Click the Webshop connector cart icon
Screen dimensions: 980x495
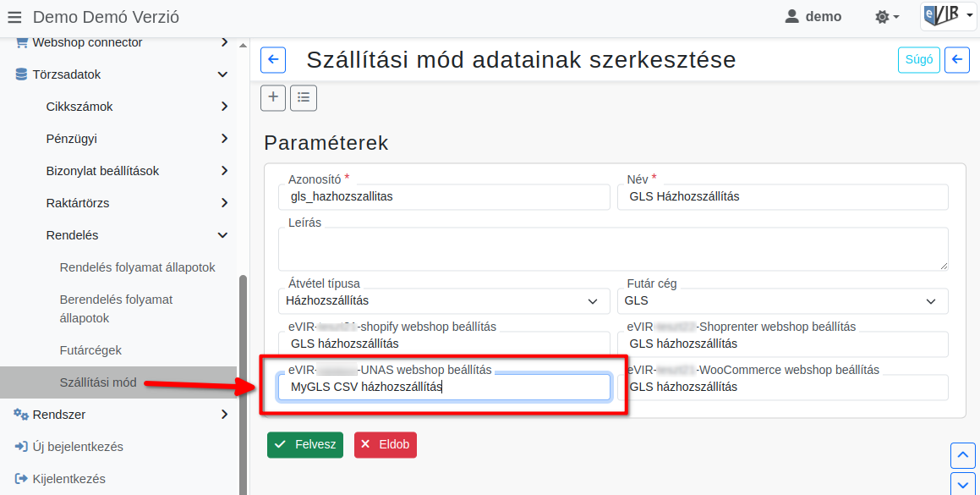(x=22, y=42)
